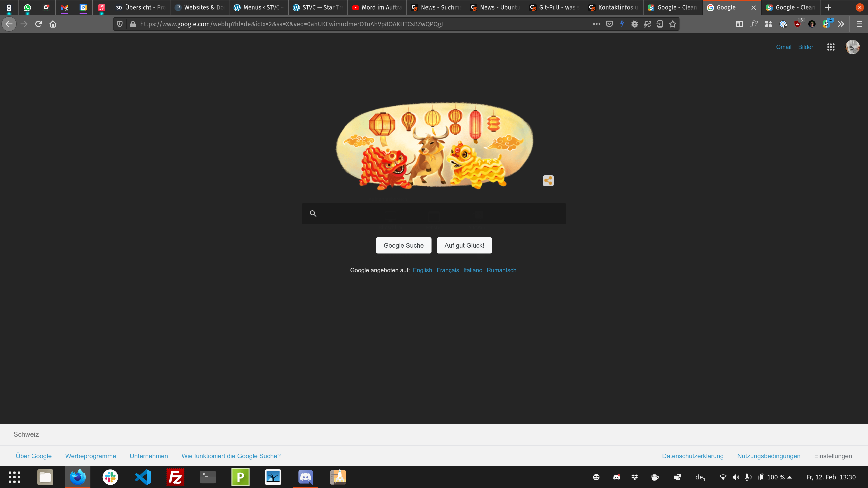Screen dimensions: 868x488
Task: Open FileZilla from the taskbar
Action: (x=175, y=477)
